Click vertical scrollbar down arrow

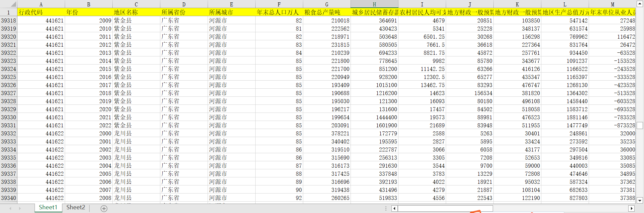coord(640,201)
